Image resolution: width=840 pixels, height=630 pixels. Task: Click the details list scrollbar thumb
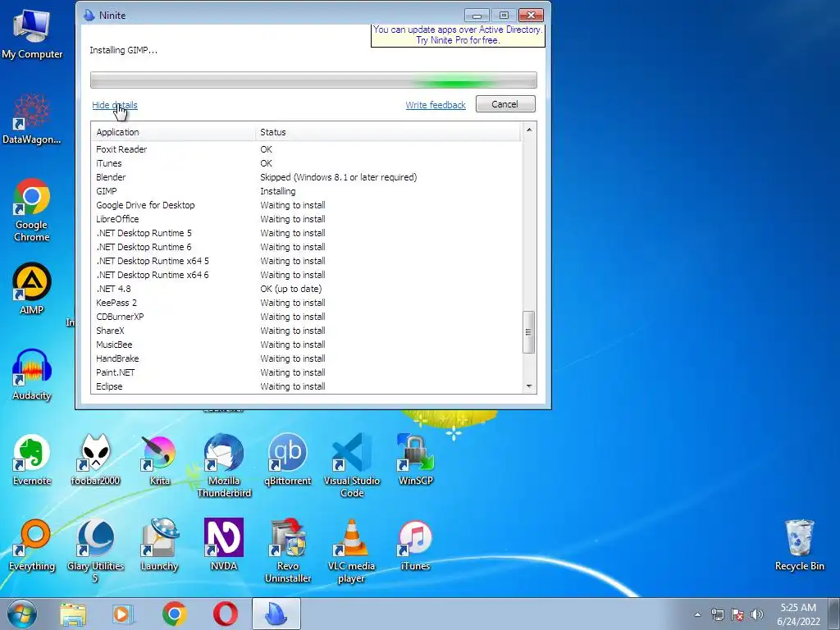(529, 332)
